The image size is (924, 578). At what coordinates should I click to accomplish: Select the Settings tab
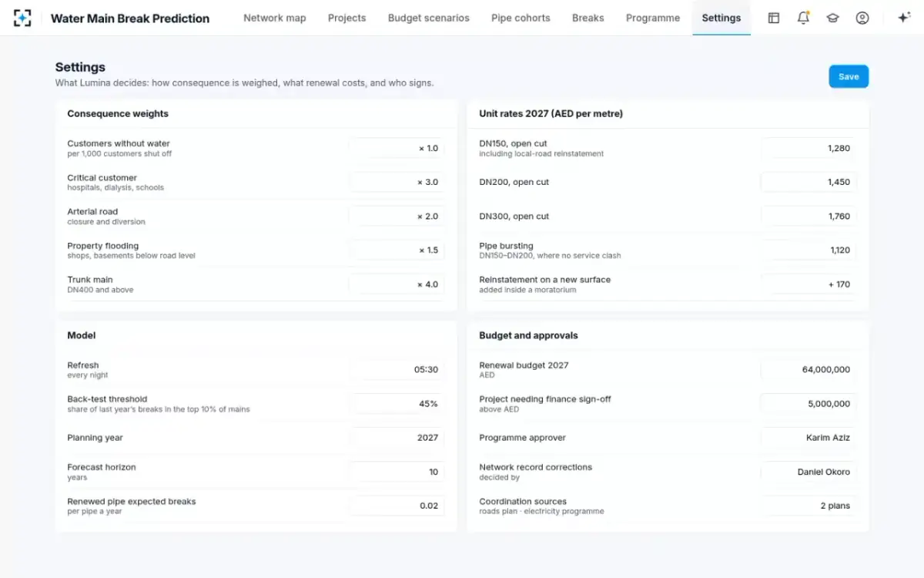721,18
